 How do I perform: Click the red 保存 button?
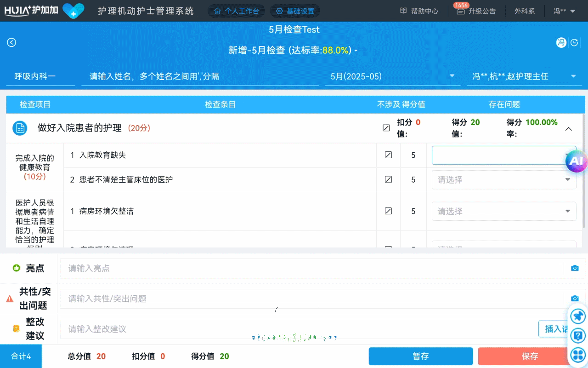coord(529,356)
